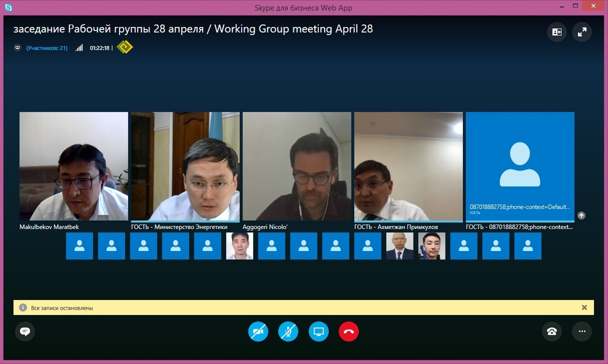Select Aggogeri Nicolo' video tile
Image resolution: width=608 pixels, height=364 pixels.
[x=297, y=166]
